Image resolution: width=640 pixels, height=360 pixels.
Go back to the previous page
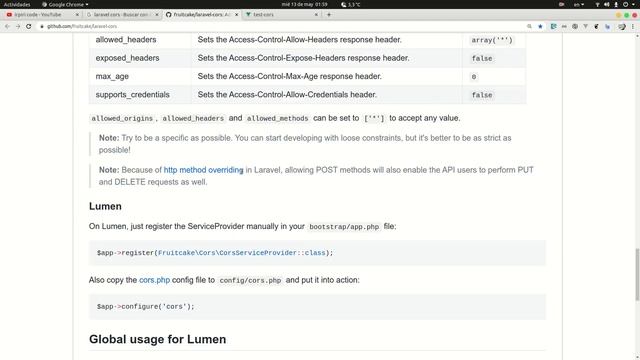pyautogui.click(x=7, y=26)
